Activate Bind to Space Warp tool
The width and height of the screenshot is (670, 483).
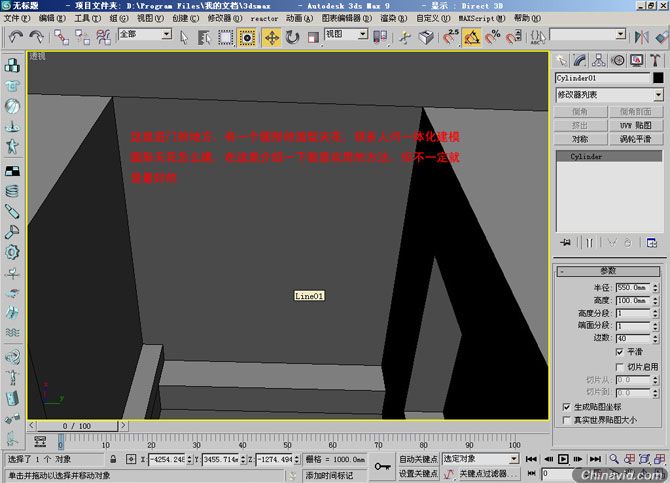pos(103,37)
